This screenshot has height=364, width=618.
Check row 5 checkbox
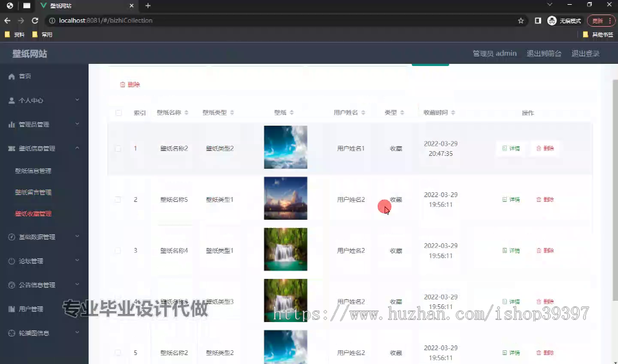(x=118, y=352)
